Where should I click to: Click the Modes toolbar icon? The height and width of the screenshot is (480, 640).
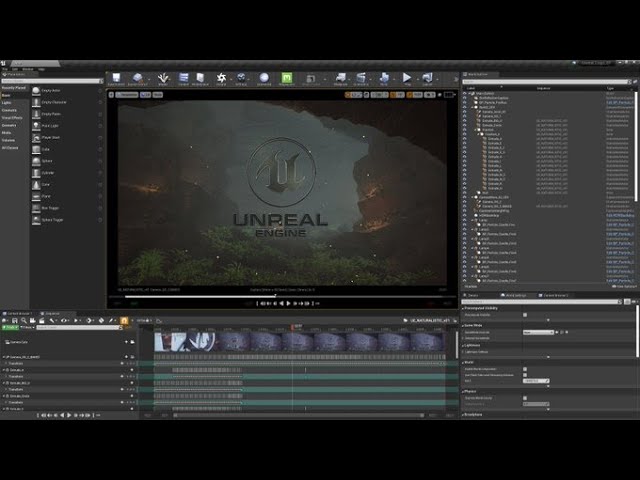point(163,77)
